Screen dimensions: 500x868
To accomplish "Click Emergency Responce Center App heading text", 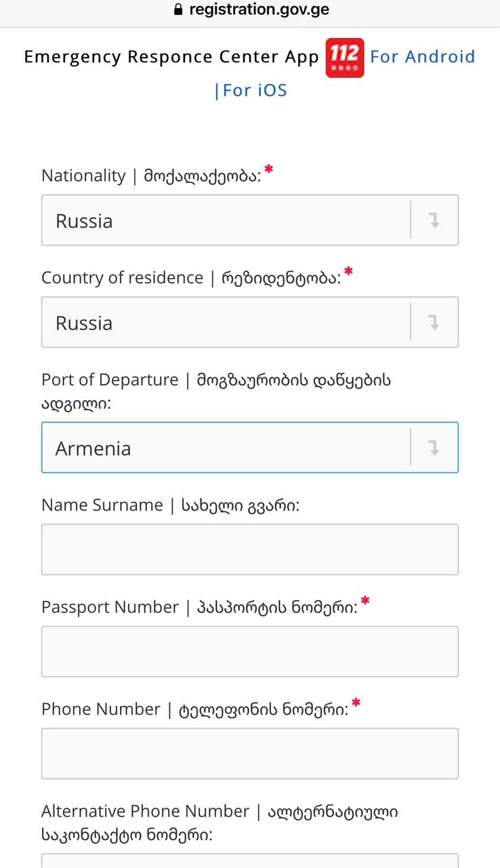I will (x=171, y=57).
